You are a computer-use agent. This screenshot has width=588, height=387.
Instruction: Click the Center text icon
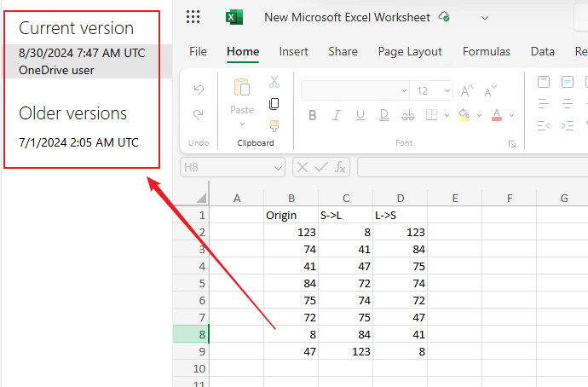(x=568, y=103)
